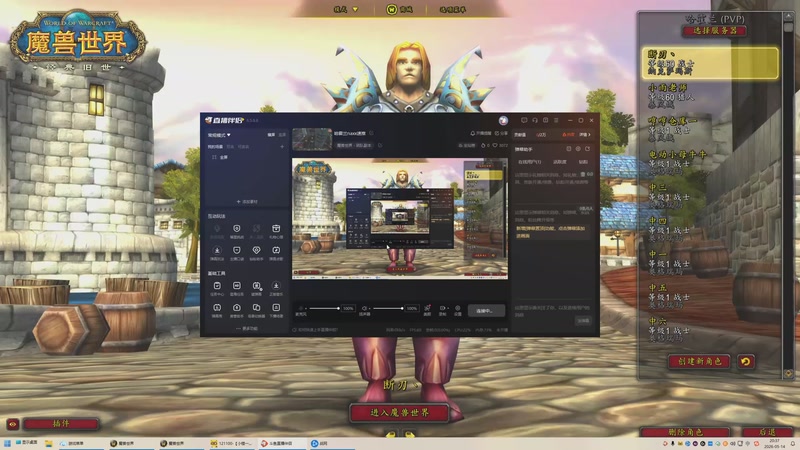Click the edit icon beside the stream title
Screen dimensions: 800x450
(x=371, y=133)
